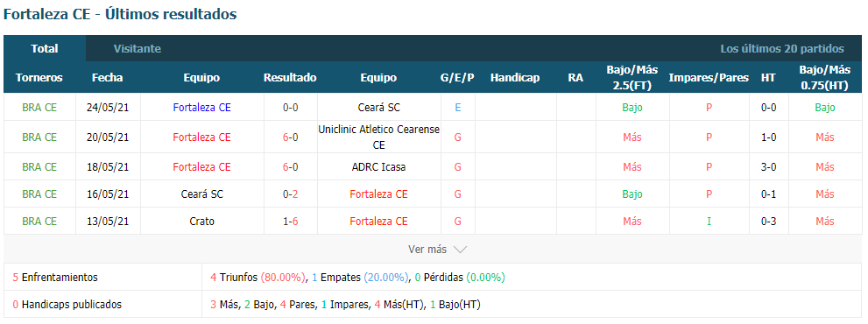Click the 6-0 result against ADRC Icasa
Image resolution: width=868 pixels, height=324 pixels.
click(291, 166)
